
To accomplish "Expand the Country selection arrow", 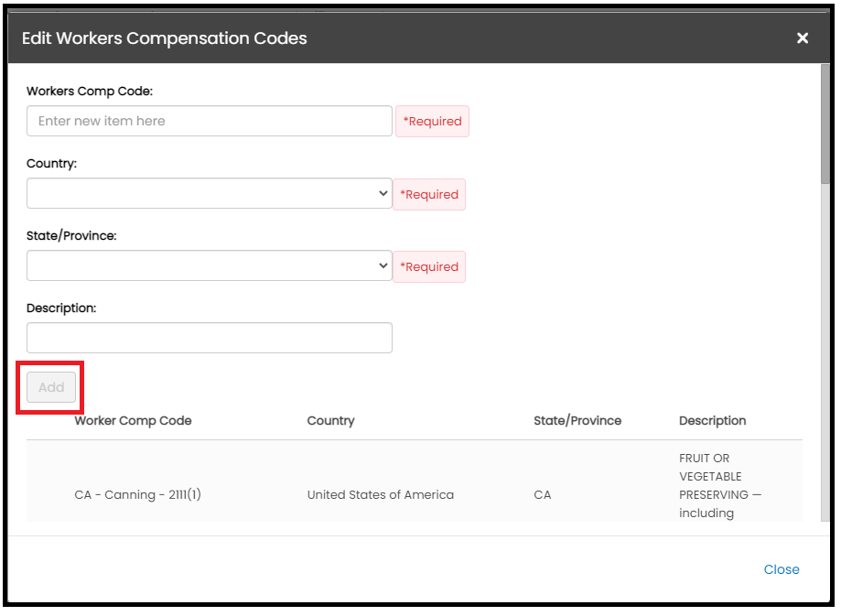I will click(383, 193).
